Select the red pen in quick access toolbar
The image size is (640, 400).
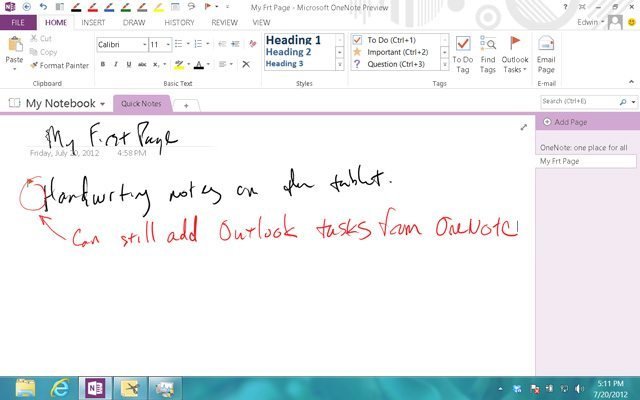(x=93, y=7)
